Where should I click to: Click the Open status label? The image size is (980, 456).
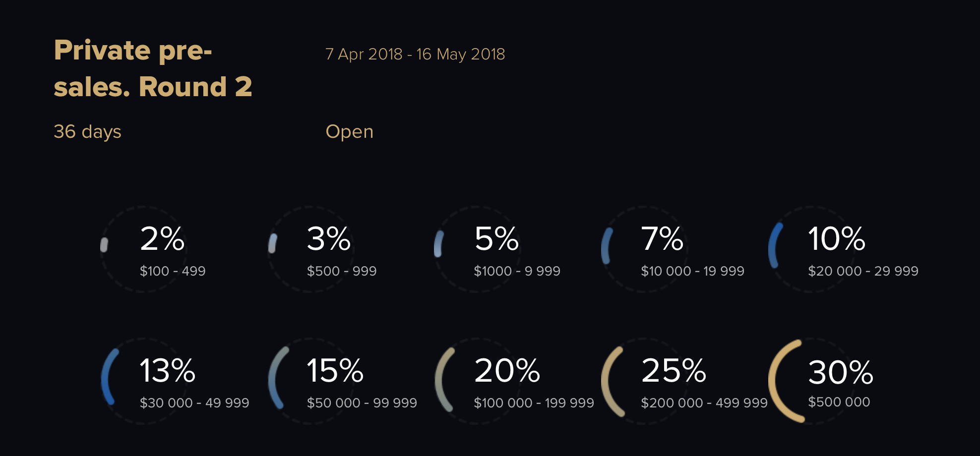(349, 132)
